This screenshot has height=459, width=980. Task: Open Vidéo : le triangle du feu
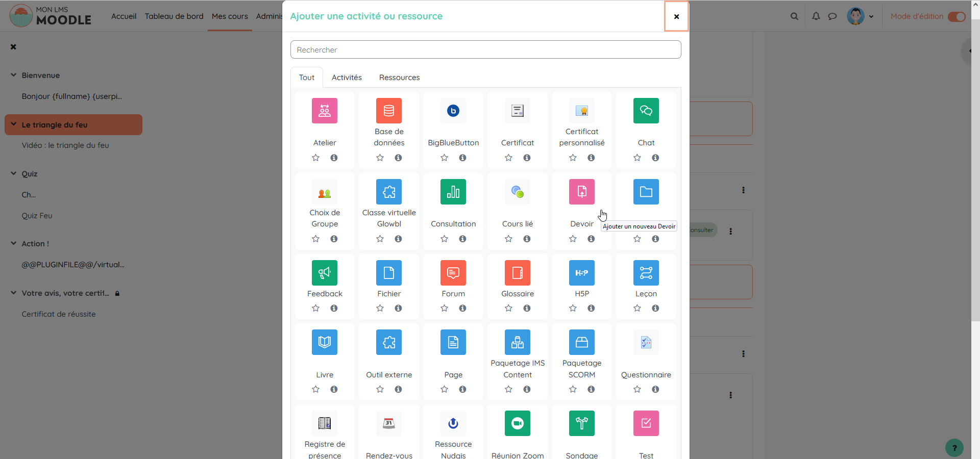tap(65, 145)
